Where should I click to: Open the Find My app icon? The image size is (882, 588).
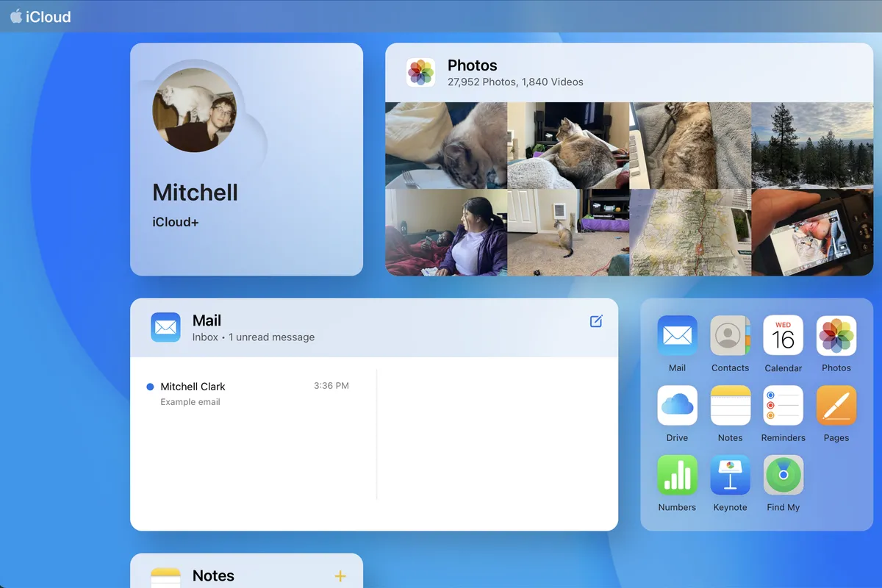pos(783,475)
